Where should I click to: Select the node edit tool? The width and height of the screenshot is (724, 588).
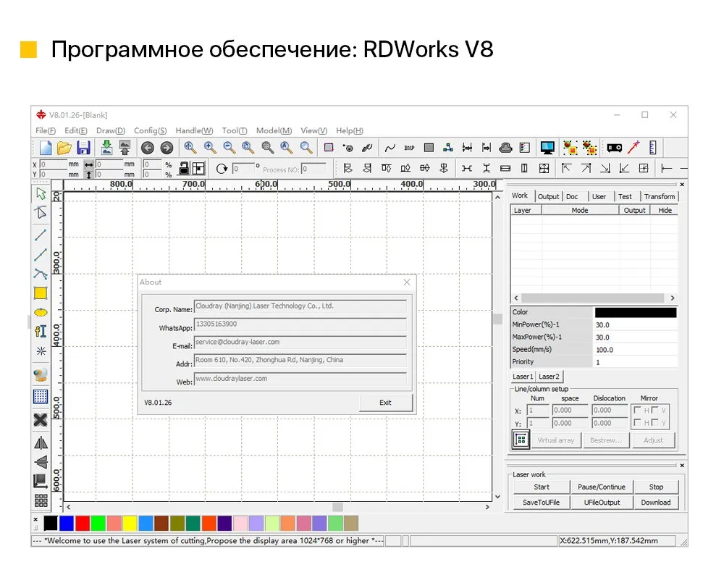tap(41, 212)
